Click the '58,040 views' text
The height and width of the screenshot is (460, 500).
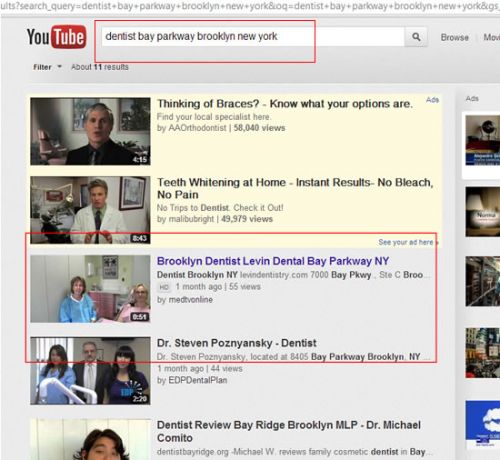click(x=259, y=128)
